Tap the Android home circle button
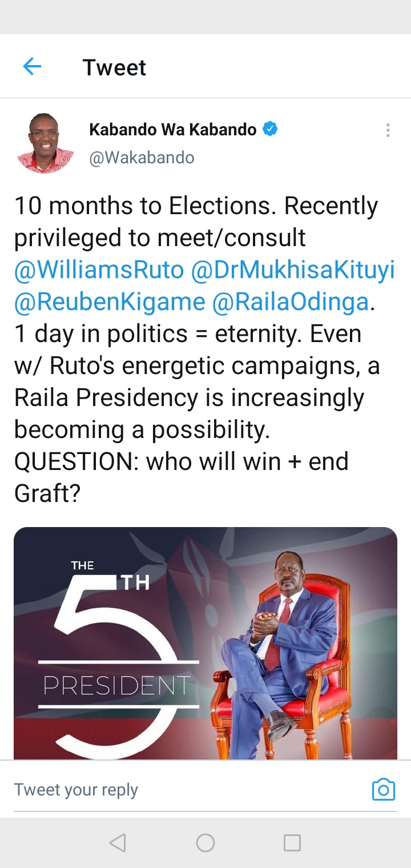This screenshot has width=411, height=868. [205, 843]
